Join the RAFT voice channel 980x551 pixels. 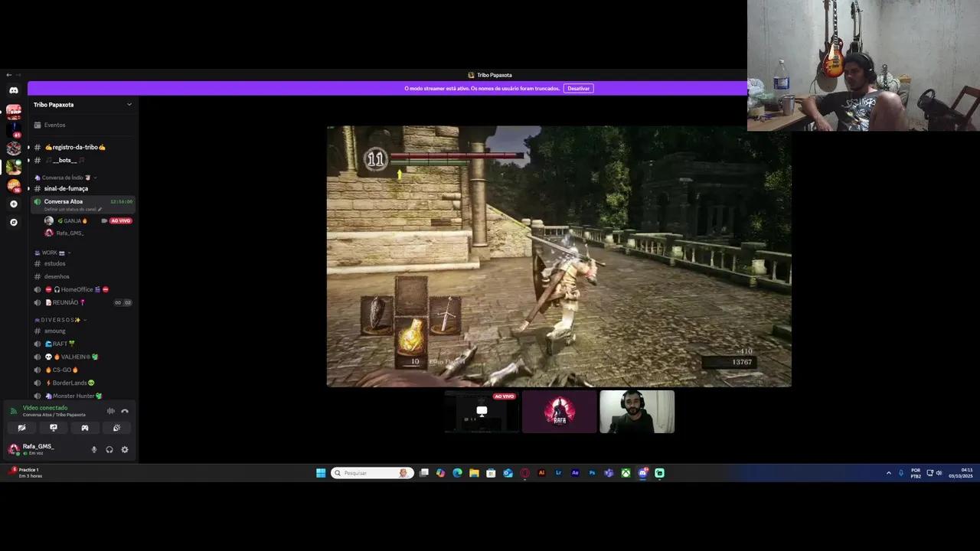tap(82, 344)
